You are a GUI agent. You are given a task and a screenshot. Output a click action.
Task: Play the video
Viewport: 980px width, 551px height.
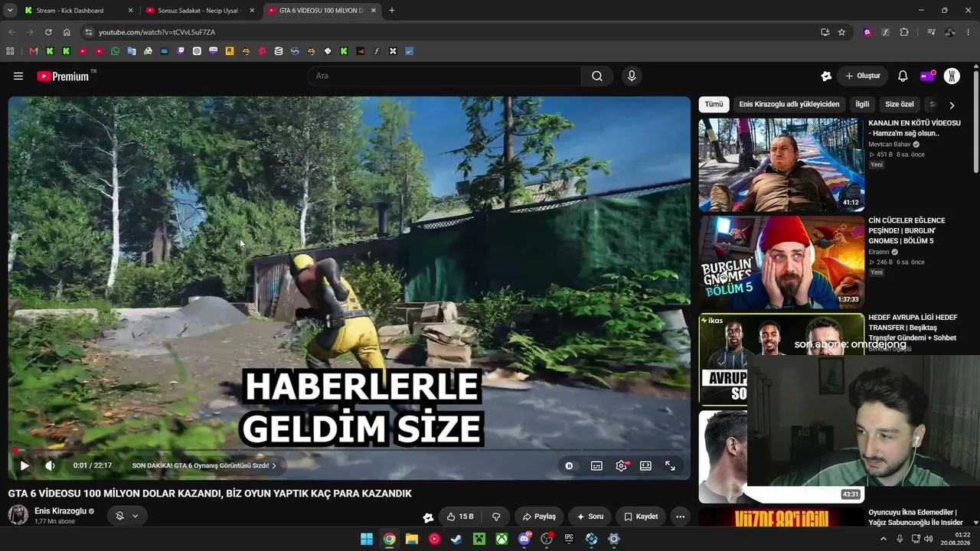(24, 465)
